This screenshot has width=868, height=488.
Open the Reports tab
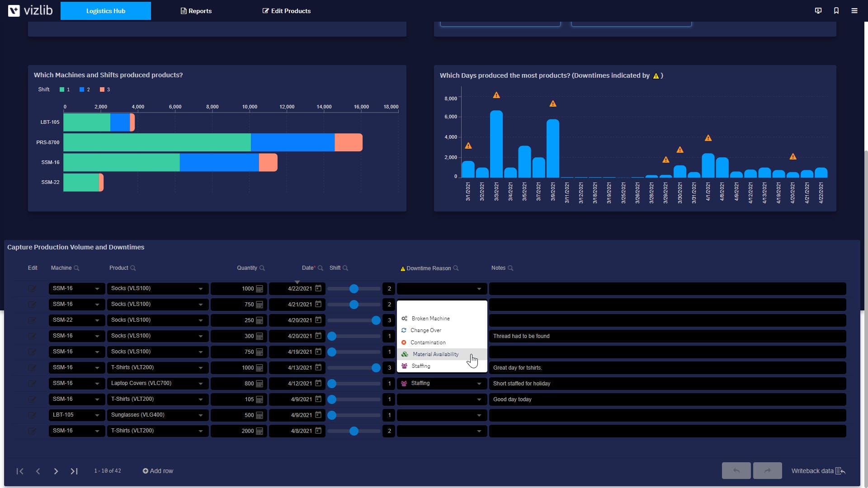[x=196, y=11]
